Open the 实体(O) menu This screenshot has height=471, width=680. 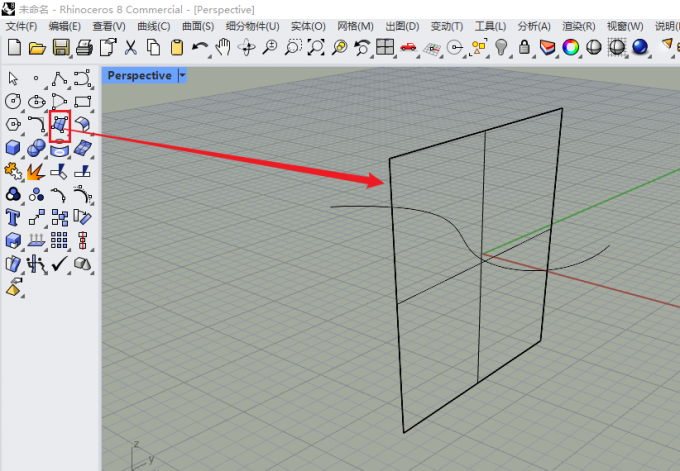pyautogui.click(x=308, y=26)
